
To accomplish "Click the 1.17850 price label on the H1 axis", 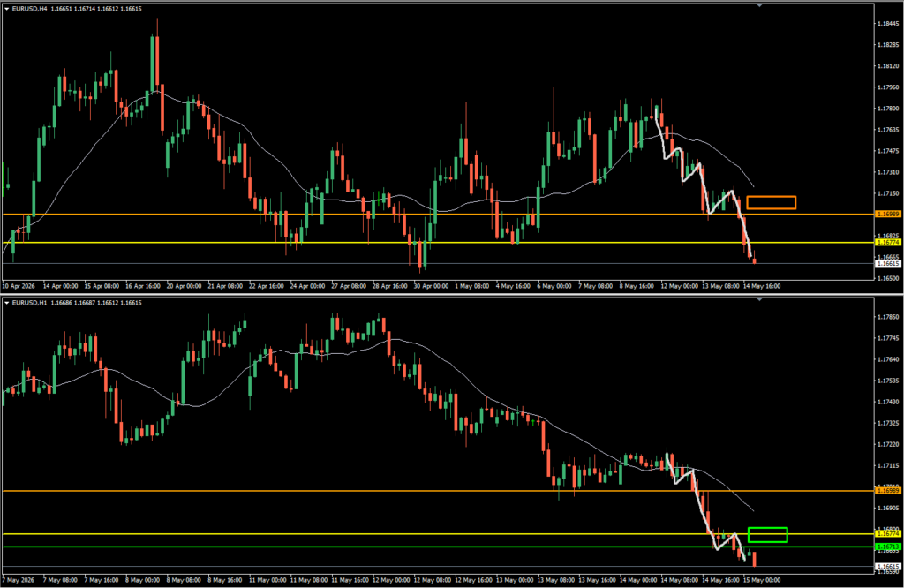I will tap(888, 317).
